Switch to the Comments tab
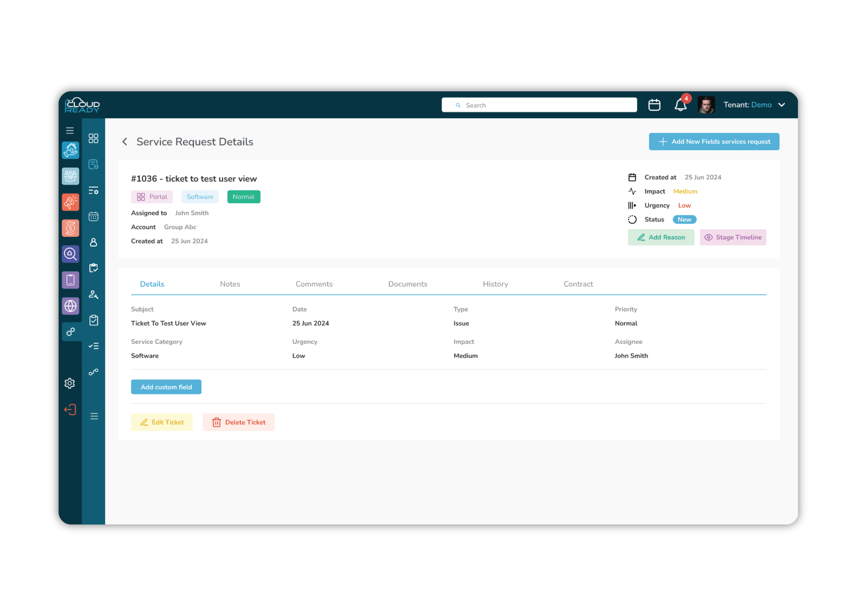 tap(314, 284)
